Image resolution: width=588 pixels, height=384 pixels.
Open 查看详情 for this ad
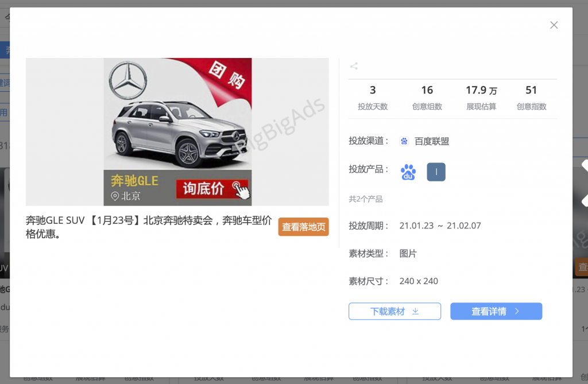click(x=496, y=311)
